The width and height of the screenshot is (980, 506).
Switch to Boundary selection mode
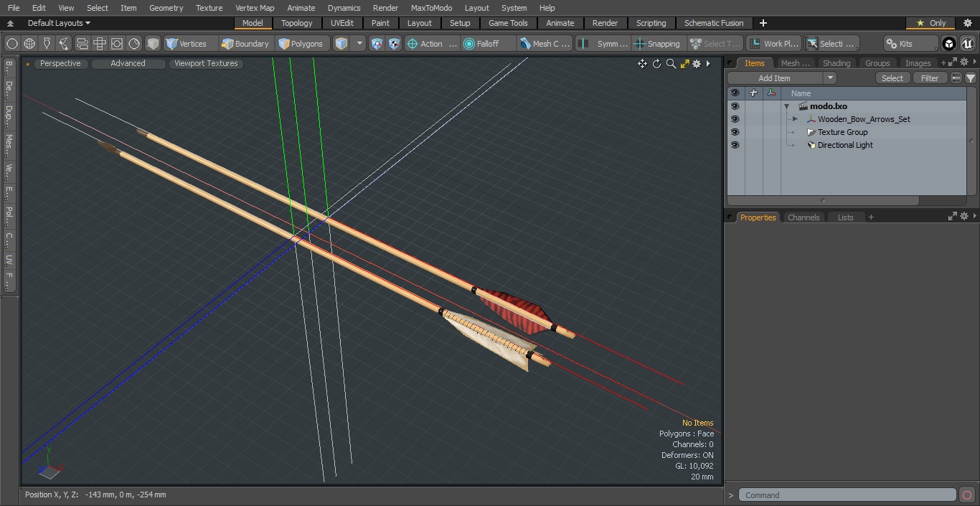click(x=245, y=44)
